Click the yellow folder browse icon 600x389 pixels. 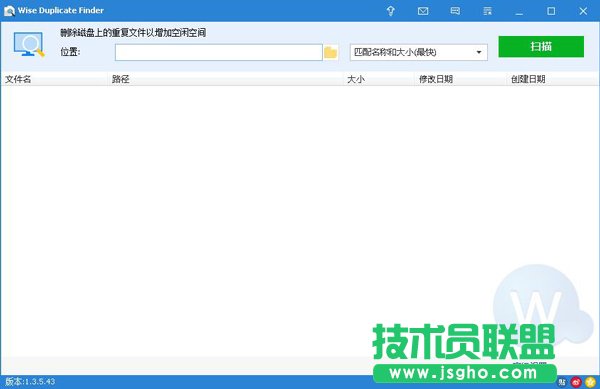(x=331, y=52)
